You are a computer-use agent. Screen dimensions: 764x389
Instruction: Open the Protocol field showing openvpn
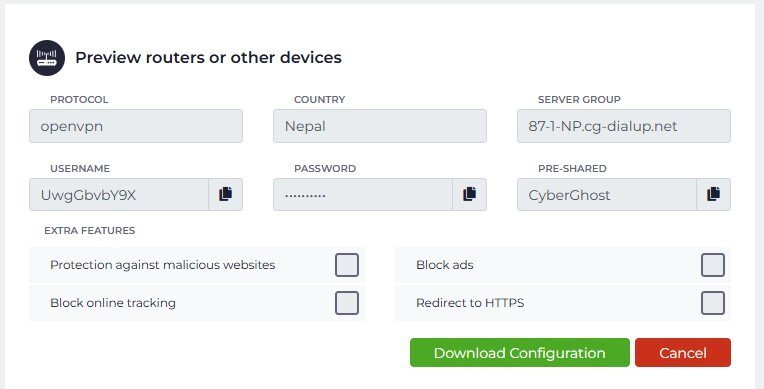tap(136, 126)
